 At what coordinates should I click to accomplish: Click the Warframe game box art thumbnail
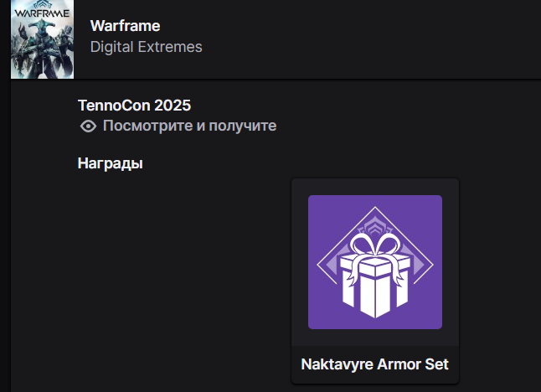[x=37, y=39]
